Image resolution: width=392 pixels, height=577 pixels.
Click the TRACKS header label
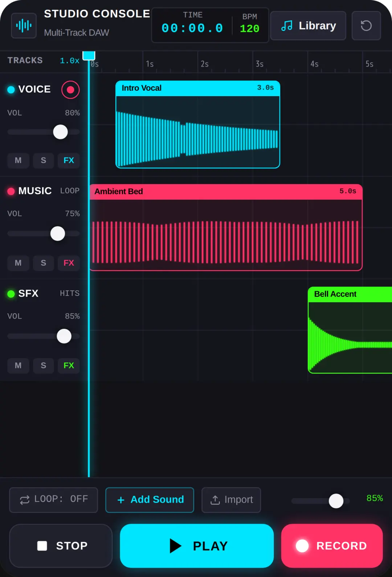pyautogui.click(x=25, y=60)
